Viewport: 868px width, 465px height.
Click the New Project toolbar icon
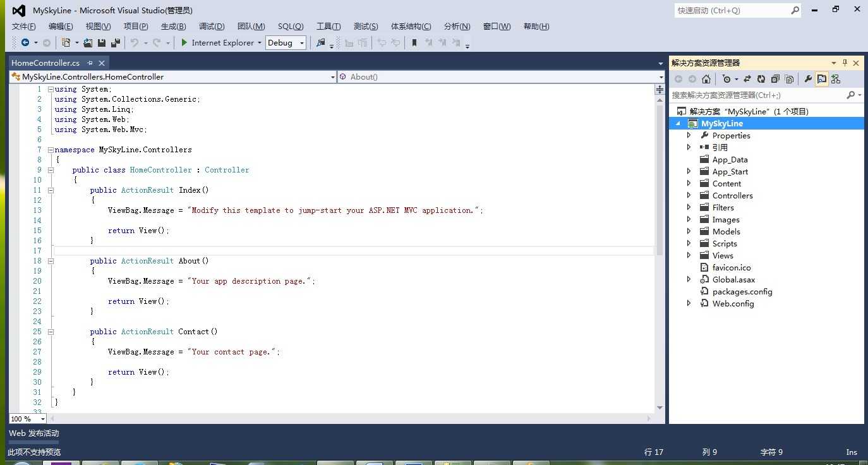pyautogui.click(x=66, y=42)
